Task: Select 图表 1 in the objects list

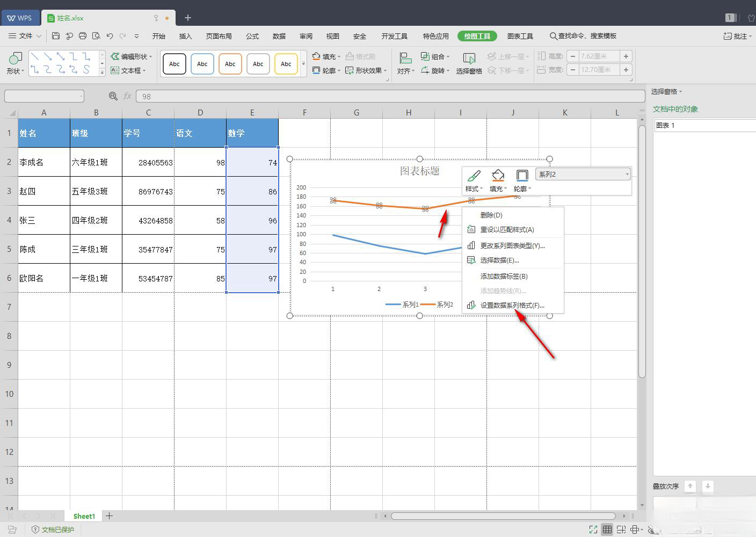Action: click(705, 125)
